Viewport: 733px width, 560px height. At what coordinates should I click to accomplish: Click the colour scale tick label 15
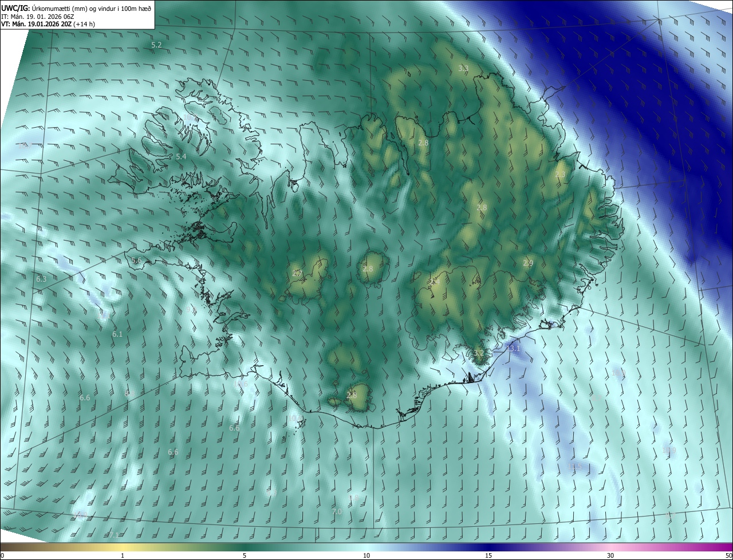click(x=488, y=555)
